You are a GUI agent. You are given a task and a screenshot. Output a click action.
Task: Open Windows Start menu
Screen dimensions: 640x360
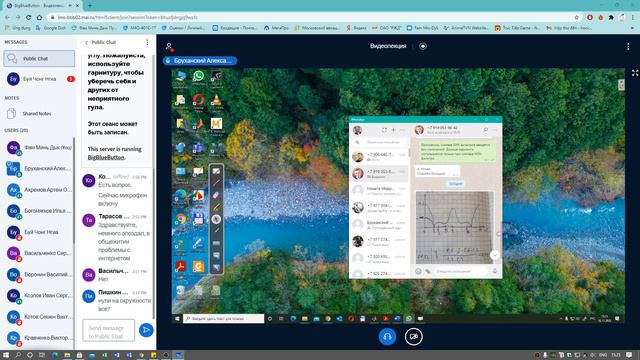[x=6, y=355]
